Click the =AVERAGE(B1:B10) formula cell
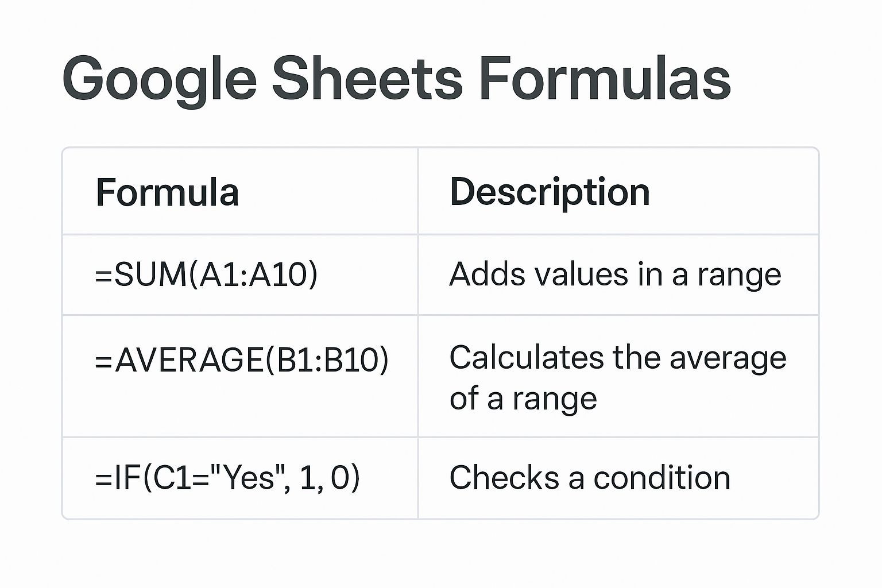Screen dimensions: 882x588 pyautogui.click(x=242, y=360)
